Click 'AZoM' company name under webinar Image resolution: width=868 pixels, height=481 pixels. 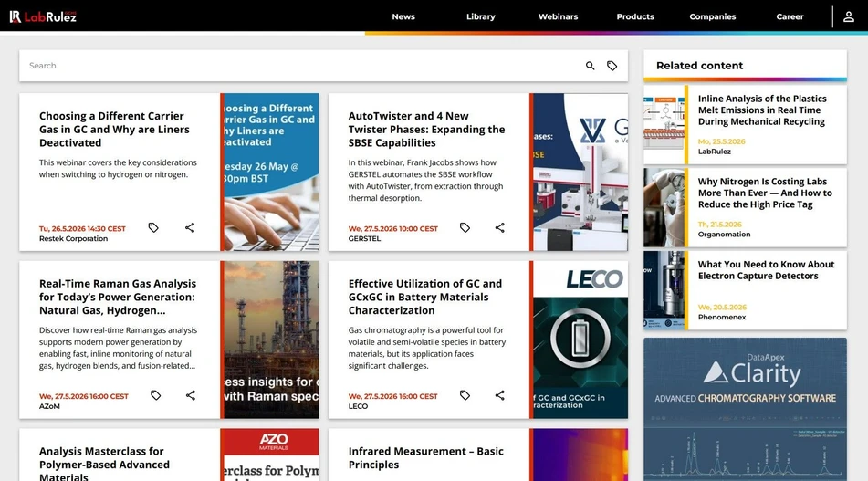[49, 406]
